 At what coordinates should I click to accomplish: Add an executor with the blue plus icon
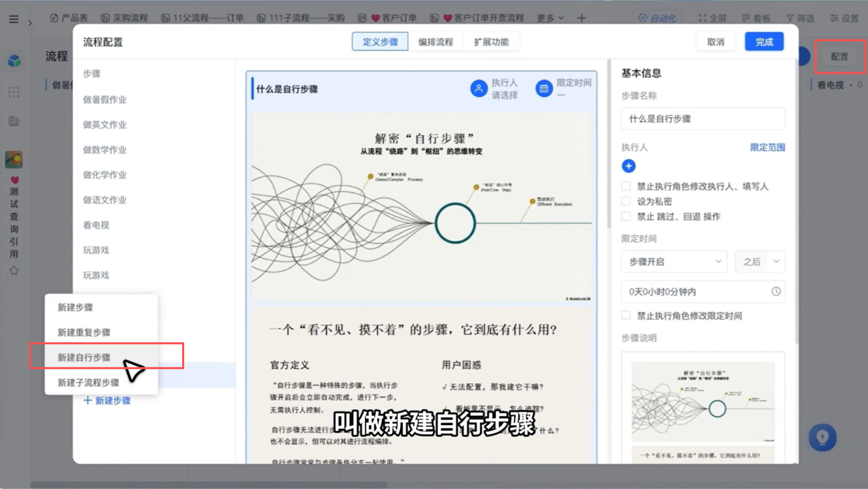point(629,166)
